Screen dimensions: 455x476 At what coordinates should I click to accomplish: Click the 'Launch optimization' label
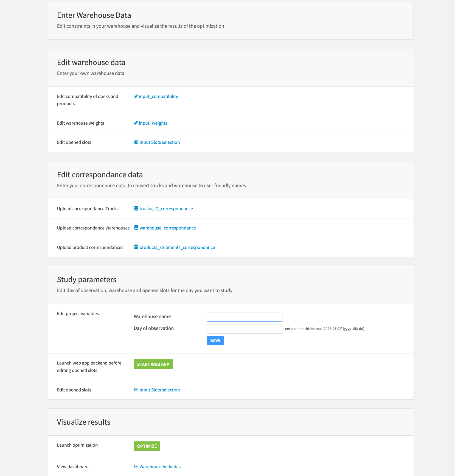click(77, 445)
